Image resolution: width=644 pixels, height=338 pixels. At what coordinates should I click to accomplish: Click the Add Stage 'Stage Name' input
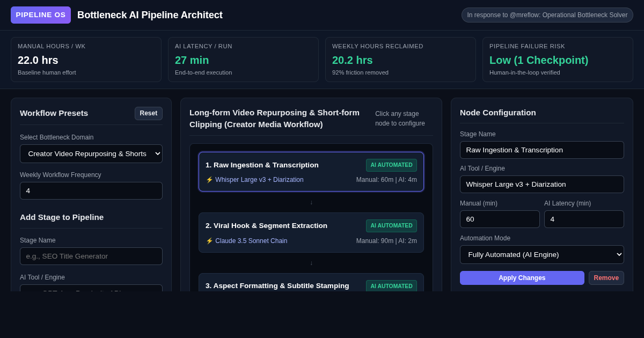click(91, 256)
